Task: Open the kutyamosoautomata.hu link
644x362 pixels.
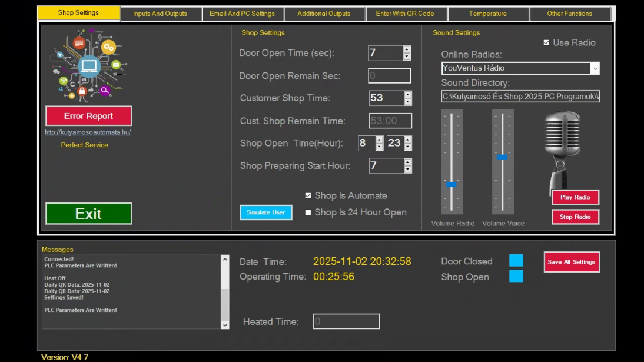Action: [x=88, y=132]
